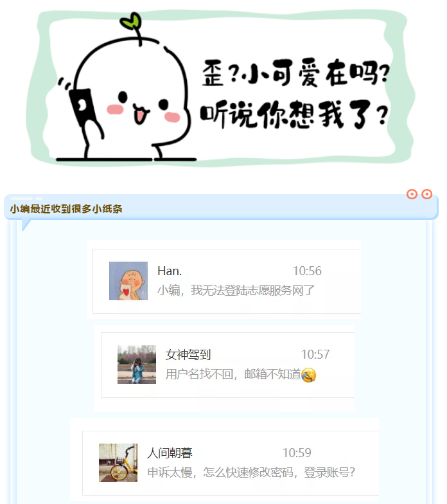Click the green sprout on cartoon head
Screen dimensions: 447x504
pos(130,22)
